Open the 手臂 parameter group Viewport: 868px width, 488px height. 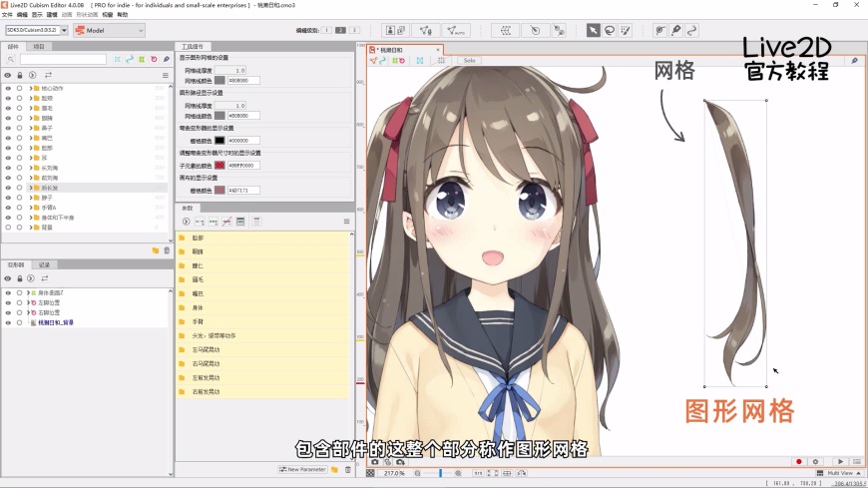pos(263,321)
